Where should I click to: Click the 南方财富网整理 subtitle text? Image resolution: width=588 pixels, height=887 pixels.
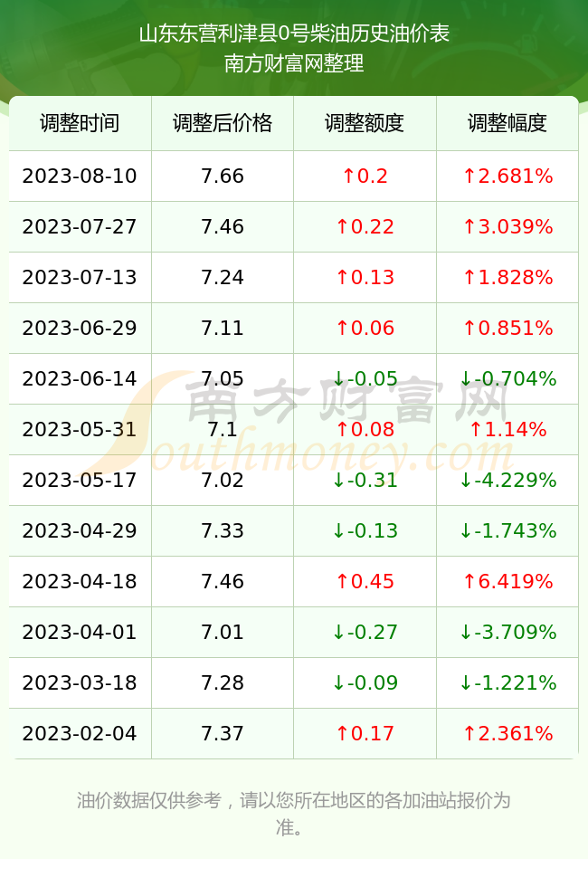[x=294, y=63]
